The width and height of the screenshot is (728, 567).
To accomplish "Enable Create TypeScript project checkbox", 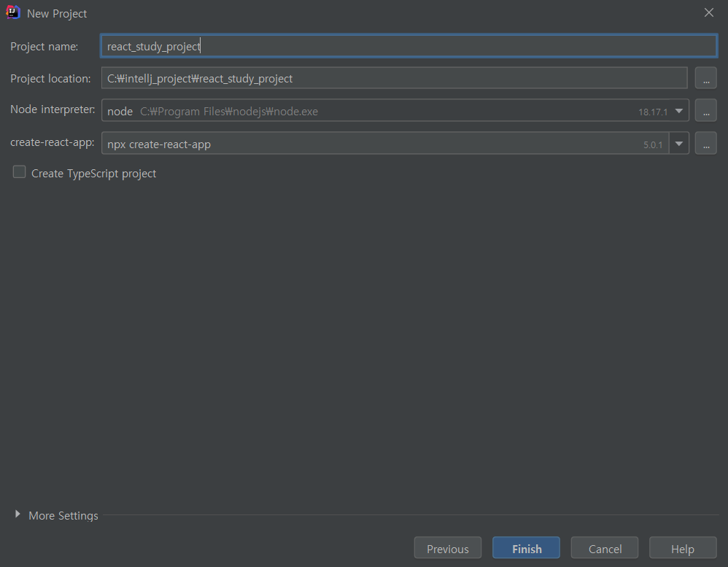I will coord(19,172).
